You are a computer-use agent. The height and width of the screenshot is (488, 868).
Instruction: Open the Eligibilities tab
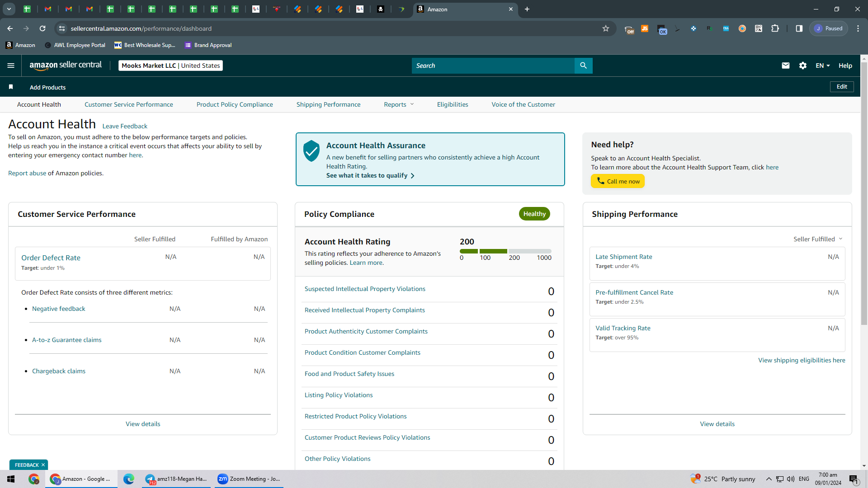point(453,104)
